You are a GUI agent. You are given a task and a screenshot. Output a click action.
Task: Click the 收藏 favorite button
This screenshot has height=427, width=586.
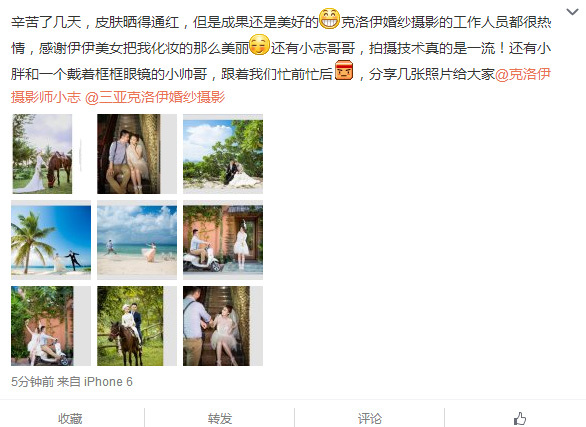pos(70,418)
